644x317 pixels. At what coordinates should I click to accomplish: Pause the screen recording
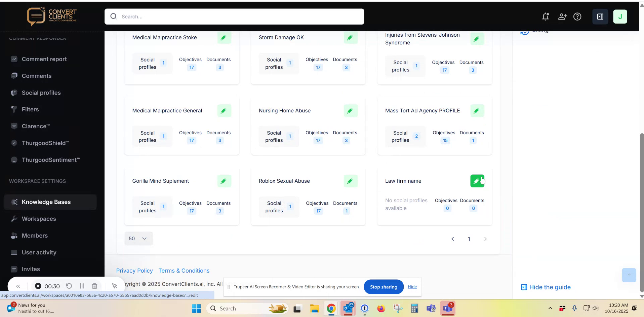[x=82, y=286]
